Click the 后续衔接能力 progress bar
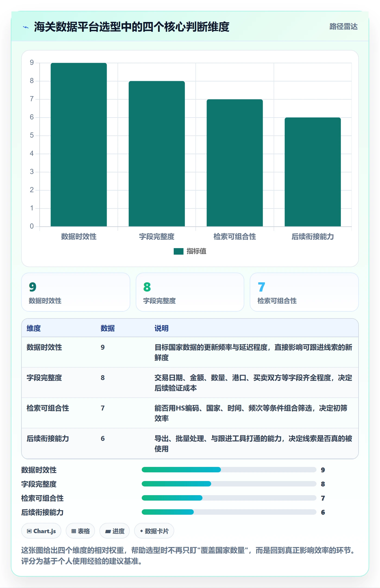Image resolution: width=380 pixels, height=588 pixels. click(229, 512)
